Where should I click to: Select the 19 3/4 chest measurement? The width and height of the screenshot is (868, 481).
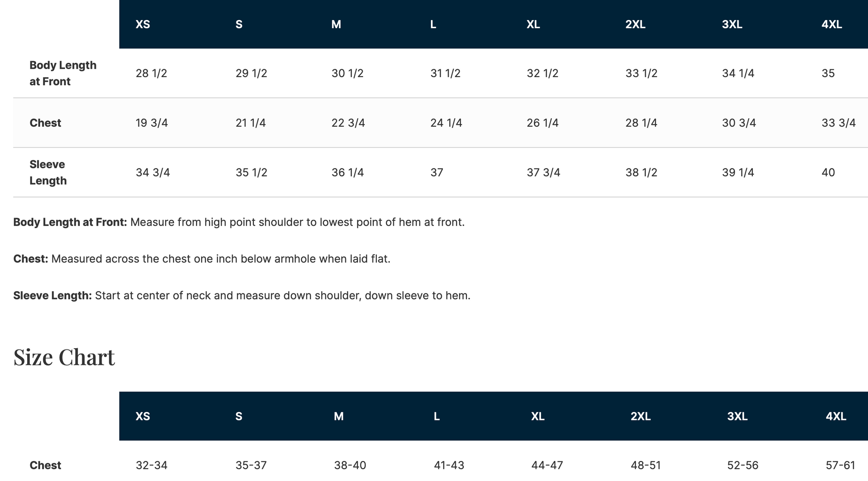[152, 123]
